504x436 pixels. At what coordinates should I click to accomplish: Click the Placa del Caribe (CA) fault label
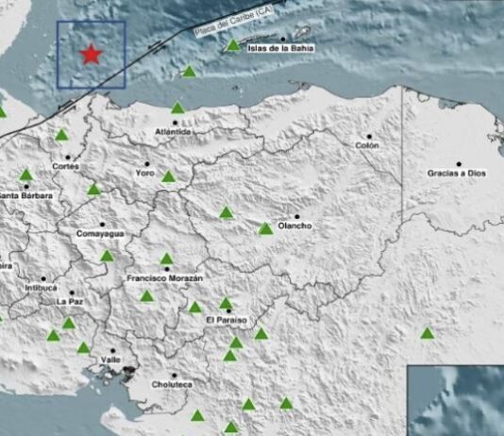tap(234, 21)
